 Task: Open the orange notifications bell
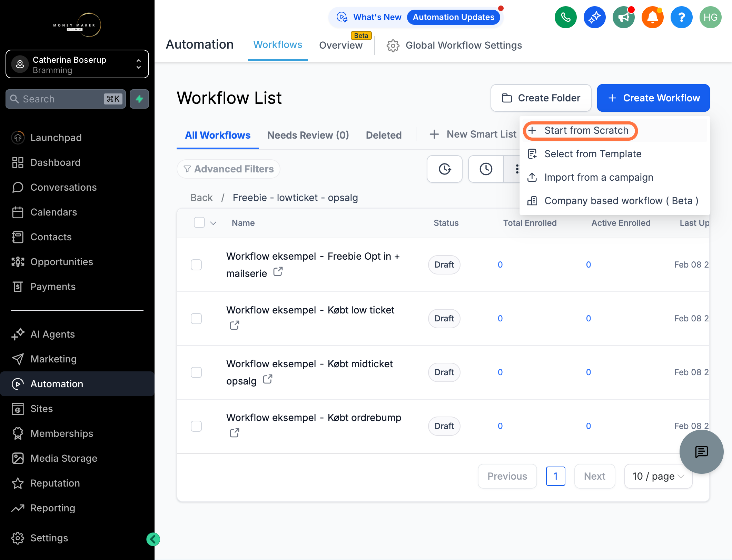(652, 17)
